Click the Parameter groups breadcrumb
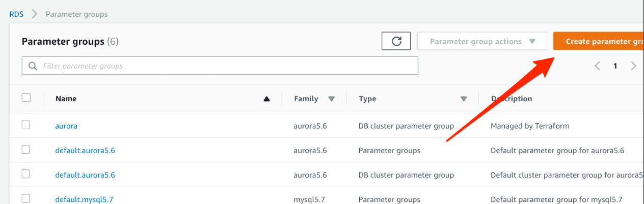 point(76,14)
